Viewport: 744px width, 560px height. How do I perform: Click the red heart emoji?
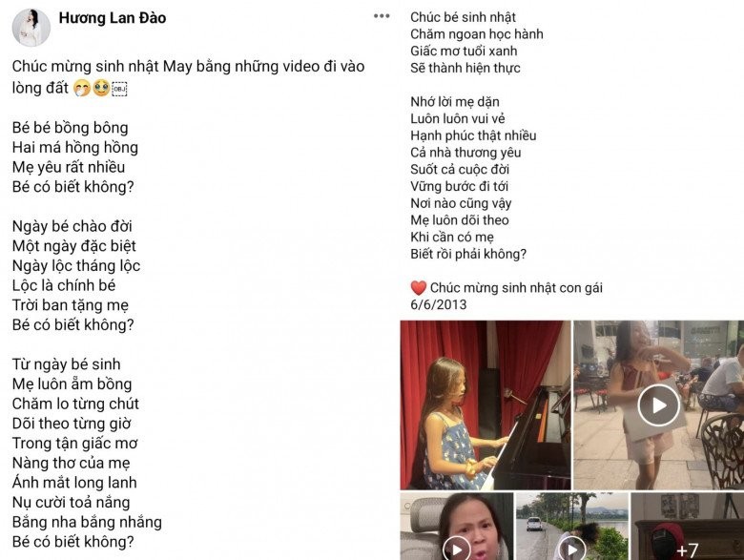(x=419, y=287)
